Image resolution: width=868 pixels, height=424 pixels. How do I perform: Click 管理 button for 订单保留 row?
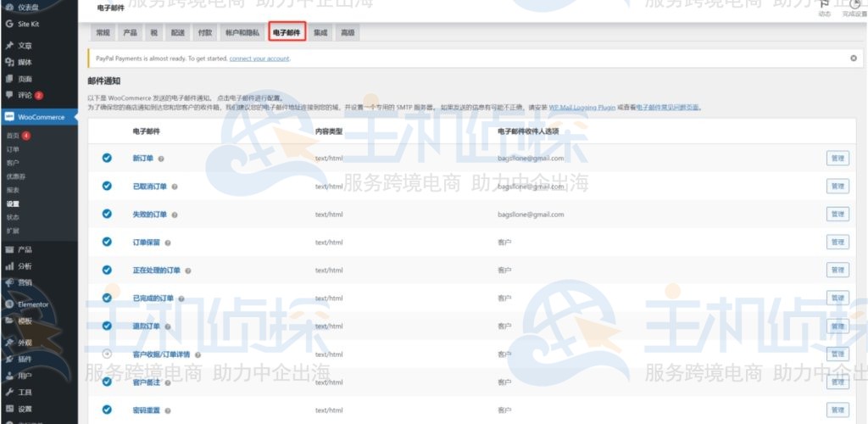point(837,242)
